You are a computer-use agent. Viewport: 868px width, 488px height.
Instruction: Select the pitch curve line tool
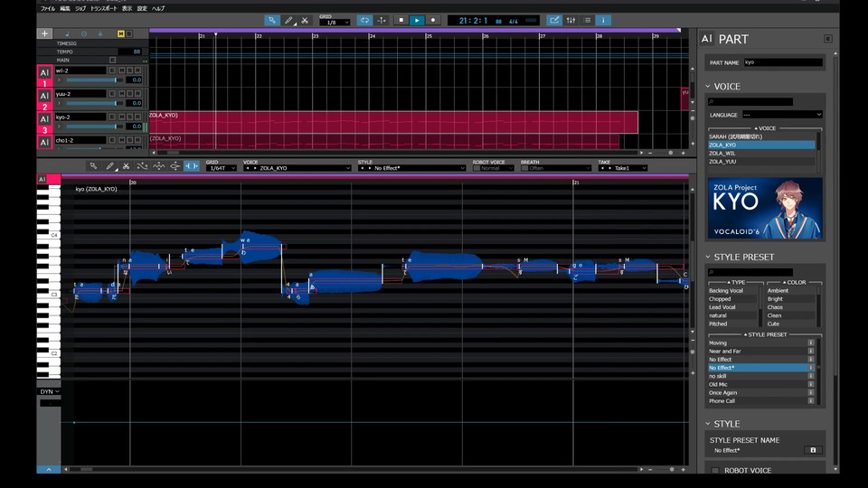click(x=142, y=166)
